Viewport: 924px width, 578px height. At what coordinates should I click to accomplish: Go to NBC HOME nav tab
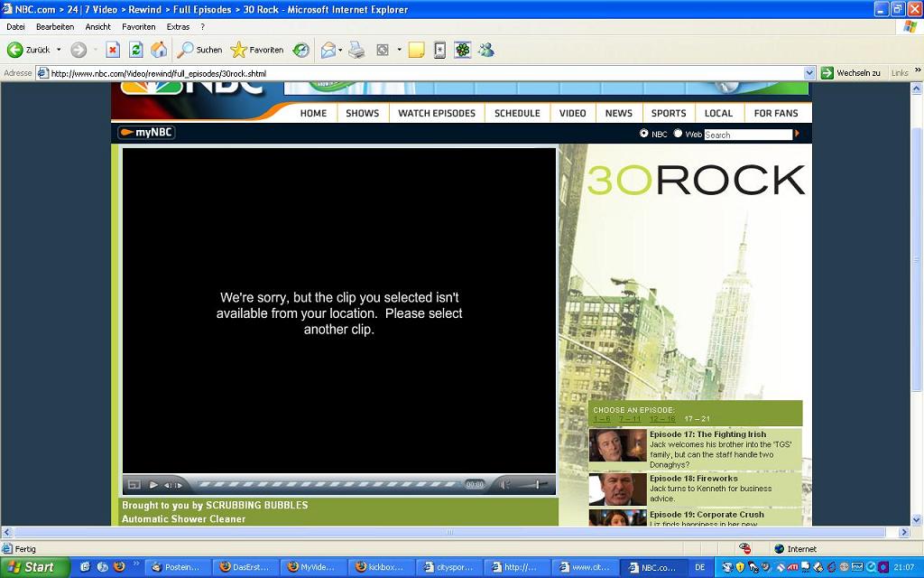313,113
